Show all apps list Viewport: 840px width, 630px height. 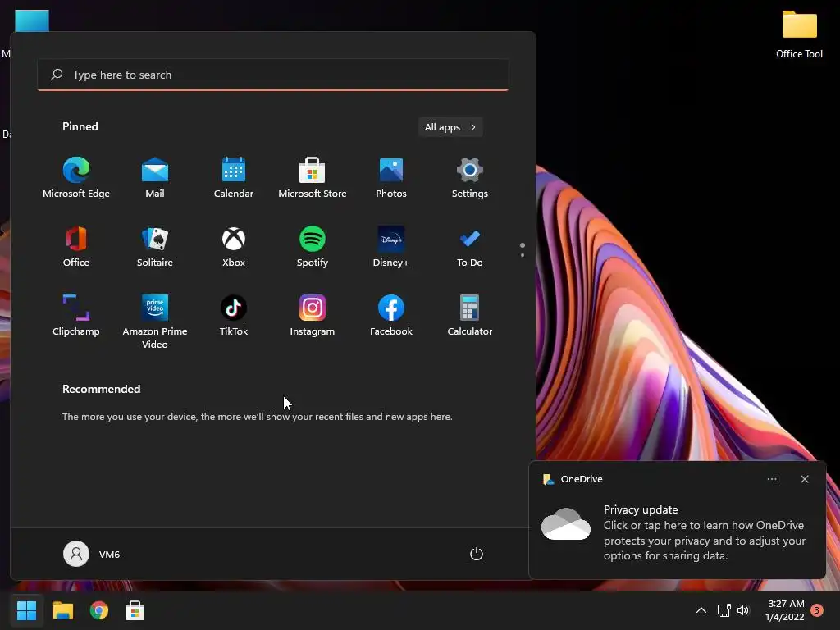(450, 127)
